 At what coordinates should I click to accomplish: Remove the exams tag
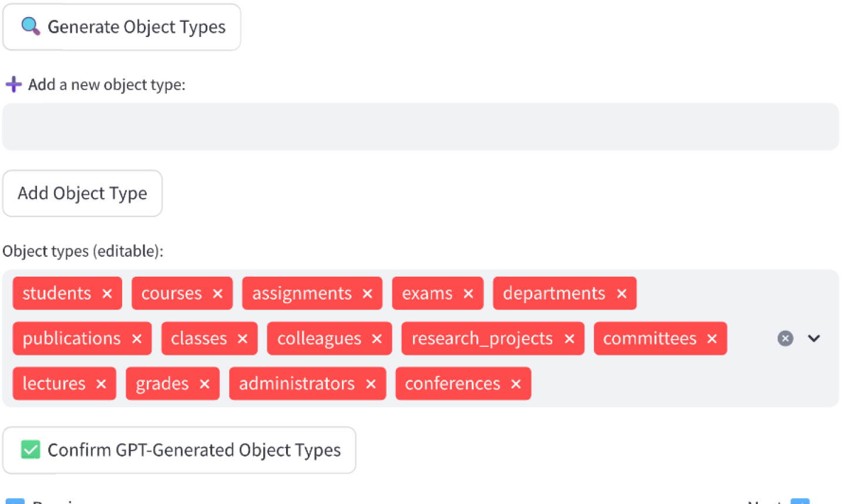tap(468, 294)
